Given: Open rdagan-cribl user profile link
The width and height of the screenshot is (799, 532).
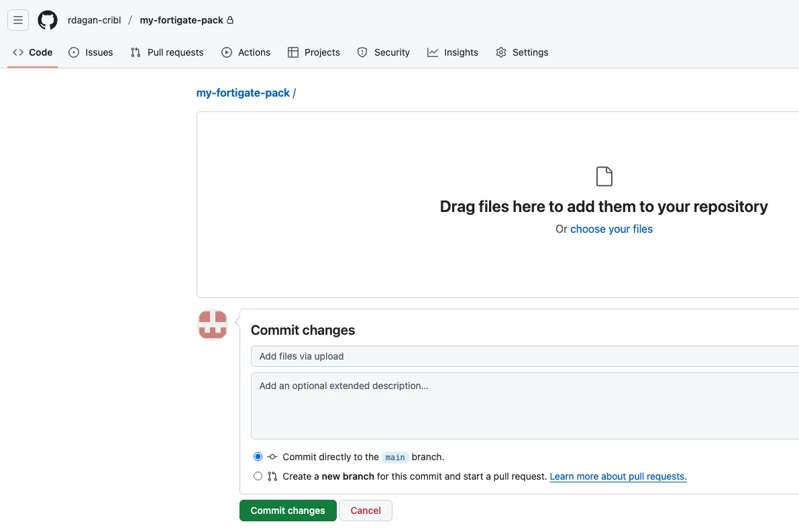Looking at the screenshot, I should [x=95, y=20].
